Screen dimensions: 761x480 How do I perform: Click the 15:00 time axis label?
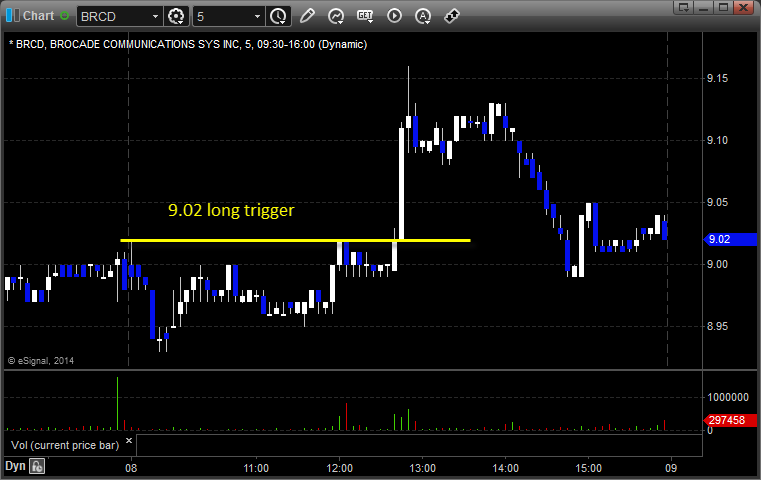click(x=589, y=468)
